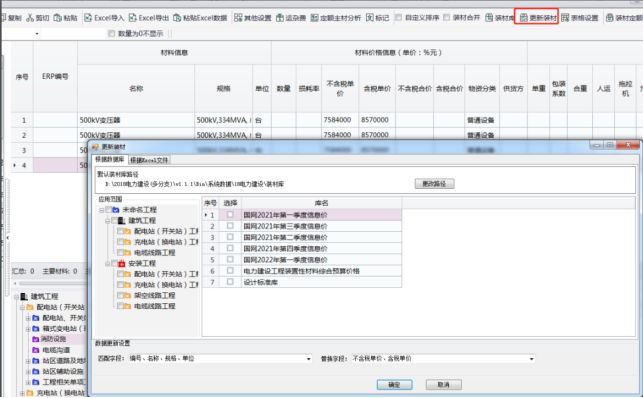Click the 8570000 price in row 1
Viewport: 643px width, 398px height.
(x=374, y=120)
